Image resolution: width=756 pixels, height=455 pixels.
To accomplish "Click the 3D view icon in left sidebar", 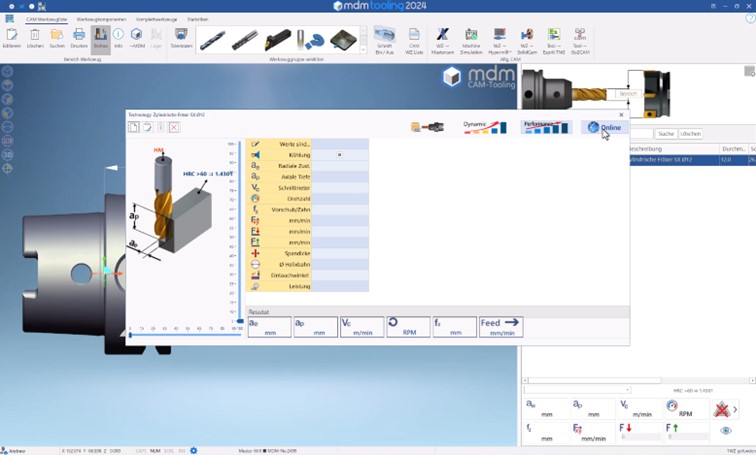I will click(x=7, y=155).
